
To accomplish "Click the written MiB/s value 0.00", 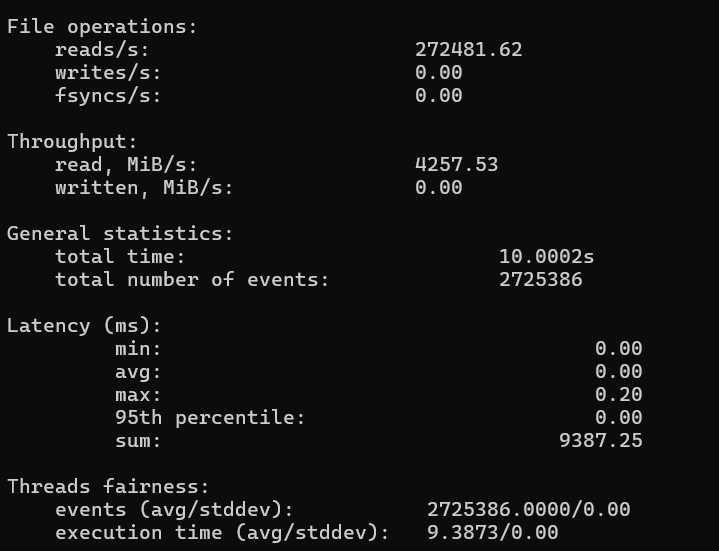I will click(438, 188).
